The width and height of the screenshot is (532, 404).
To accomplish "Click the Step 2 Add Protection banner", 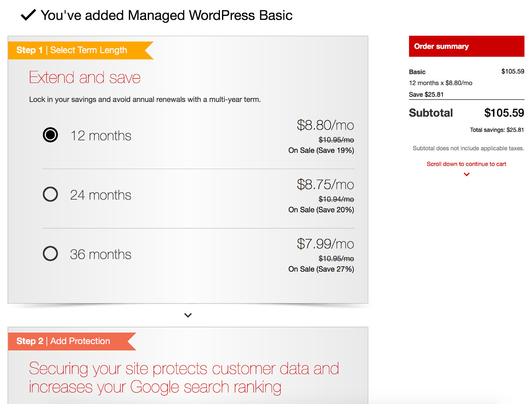I will 72,341.
